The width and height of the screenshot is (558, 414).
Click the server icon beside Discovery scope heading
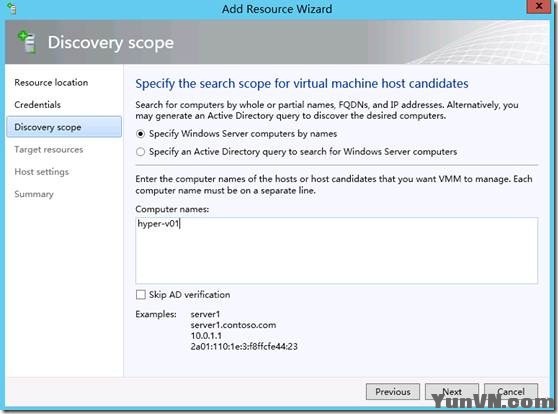tap(27, 42)
